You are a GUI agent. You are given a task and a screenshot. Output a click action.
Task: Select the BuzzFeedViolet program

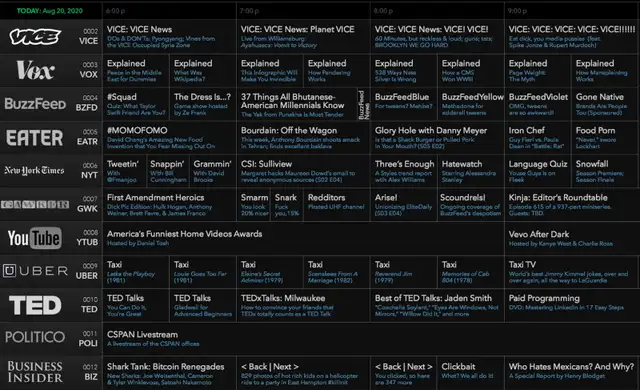coord(538,104)
